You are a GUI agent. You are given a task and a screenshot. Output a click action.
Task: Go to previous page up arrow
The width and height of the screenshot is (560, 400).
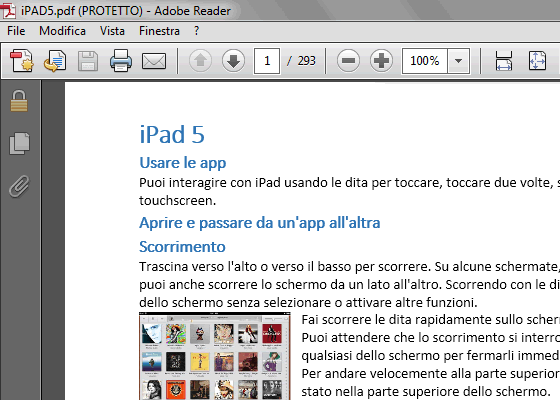pos(200,61)
